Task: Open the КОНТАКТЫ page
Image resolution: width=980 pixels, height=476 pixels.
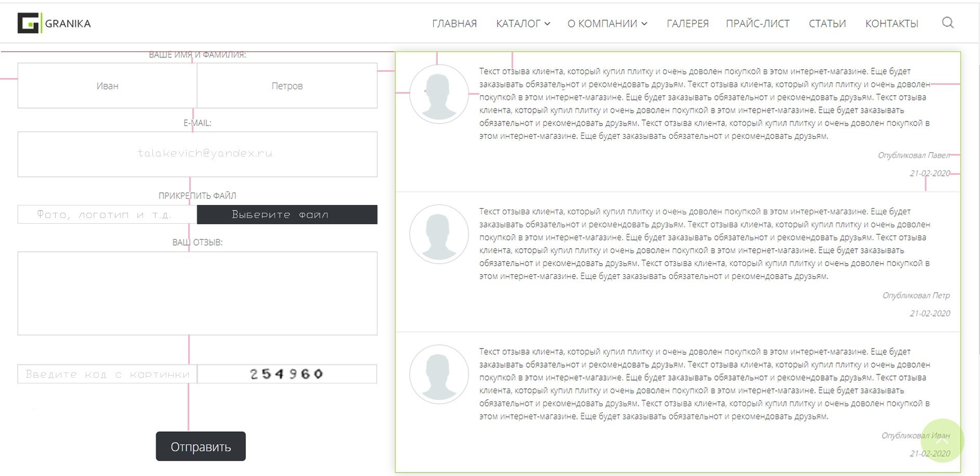Action: [x=891, y=23]
